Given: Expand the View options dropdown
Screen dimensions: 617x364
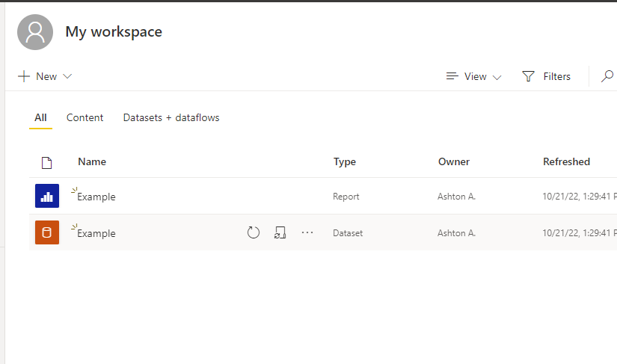Looking at the screenshot, I should 473,76.
